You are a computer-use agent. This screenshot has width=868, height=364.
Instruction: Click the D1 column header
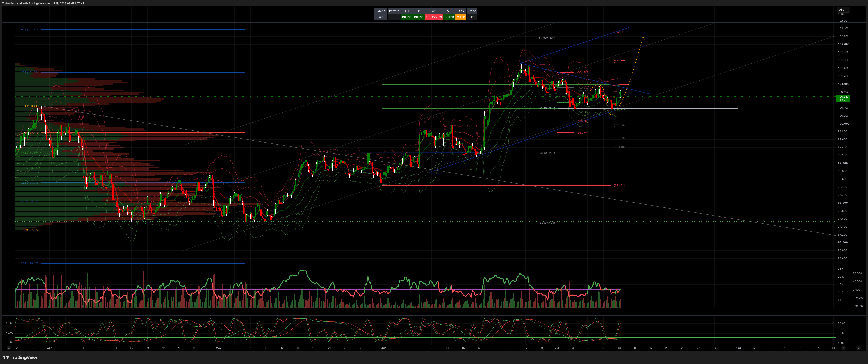tap(419, 11)
